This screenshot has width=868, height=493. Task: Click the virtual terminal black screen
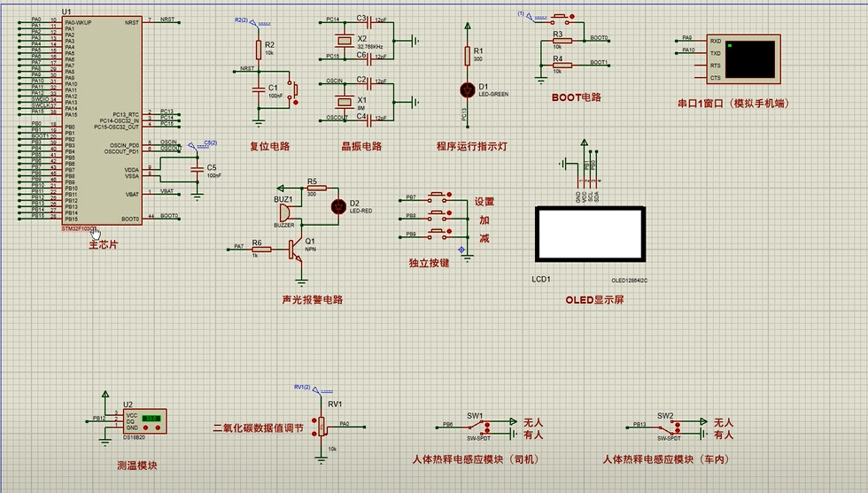tap(749, 59)
